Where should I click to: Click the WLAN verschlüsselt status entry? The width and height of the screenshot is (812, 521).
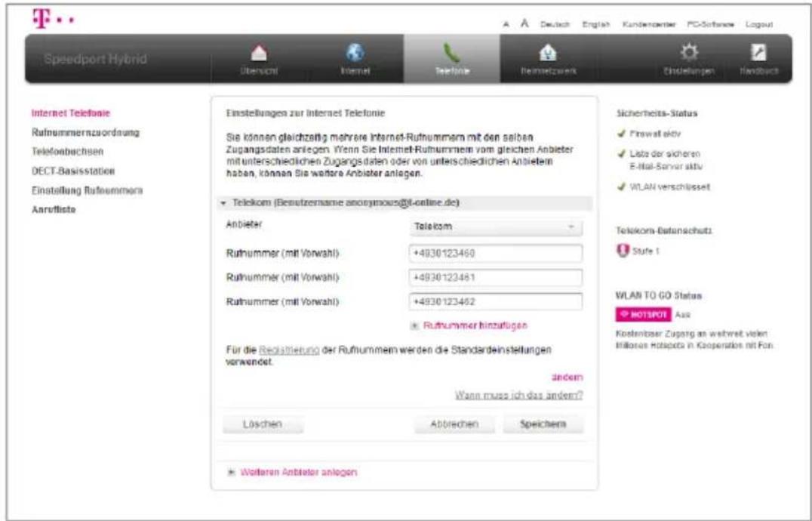pyautogui.click(x=663, y=187)
